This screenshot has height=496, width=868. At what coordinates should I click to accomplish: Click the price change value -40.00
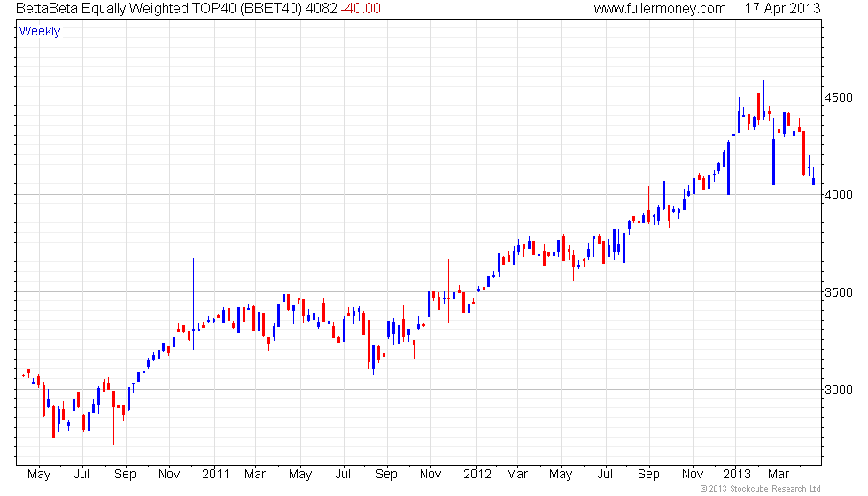click(x=360, y=8)
